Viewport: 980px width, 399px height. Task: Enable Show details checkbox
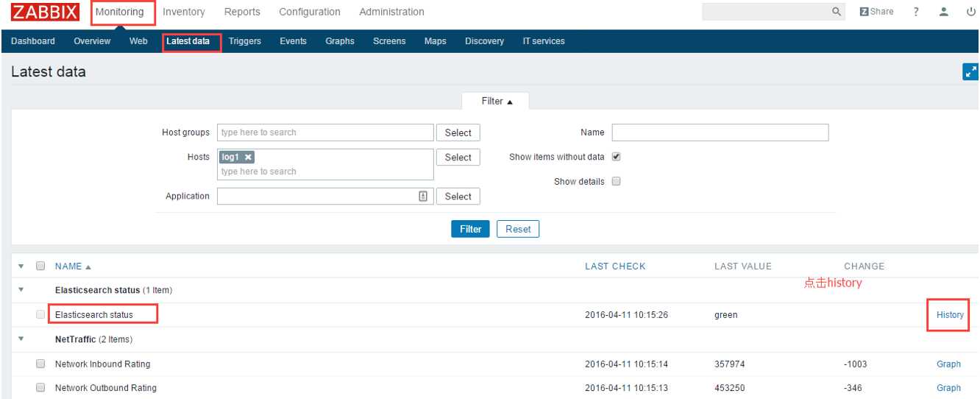pos(617,181)
